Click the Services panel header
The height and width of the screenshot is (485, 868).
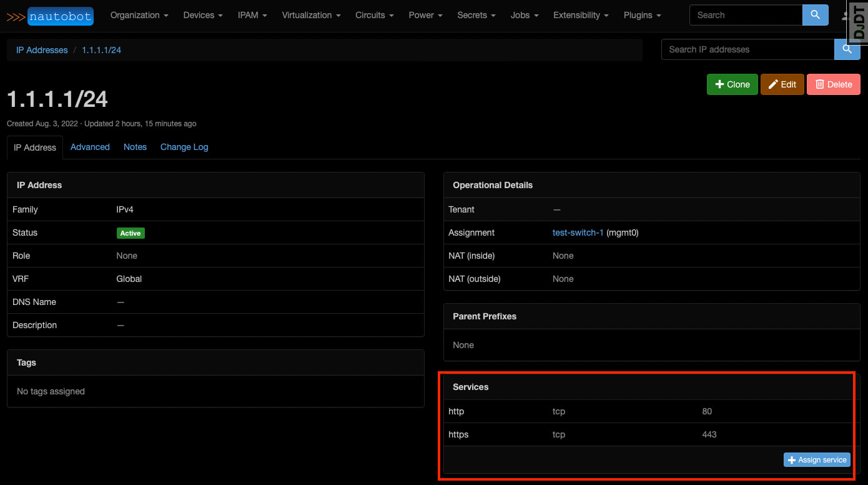click(652, 387)
